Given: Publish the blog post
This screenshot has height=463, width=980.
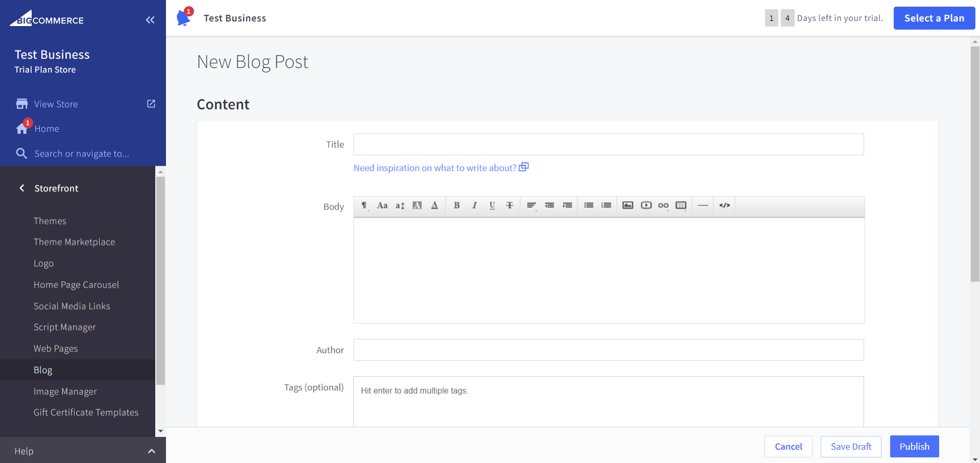Looking at the screenshot, I should pos(914,447).
